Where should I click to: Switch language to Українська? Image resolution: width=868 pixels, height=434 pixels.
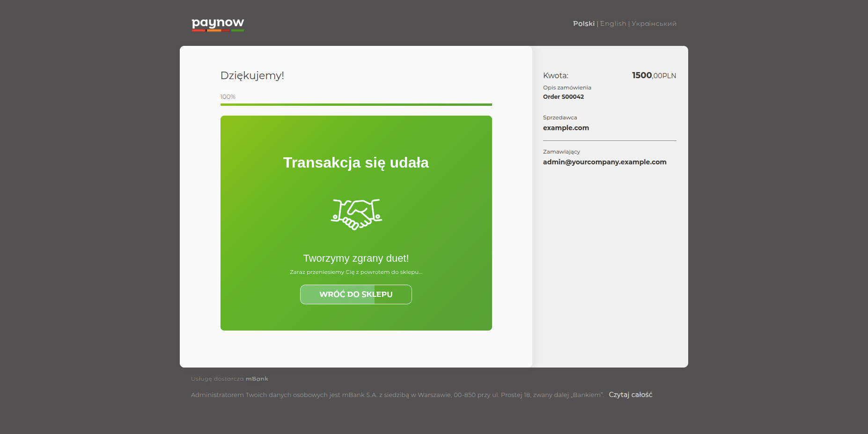point(654,23)
